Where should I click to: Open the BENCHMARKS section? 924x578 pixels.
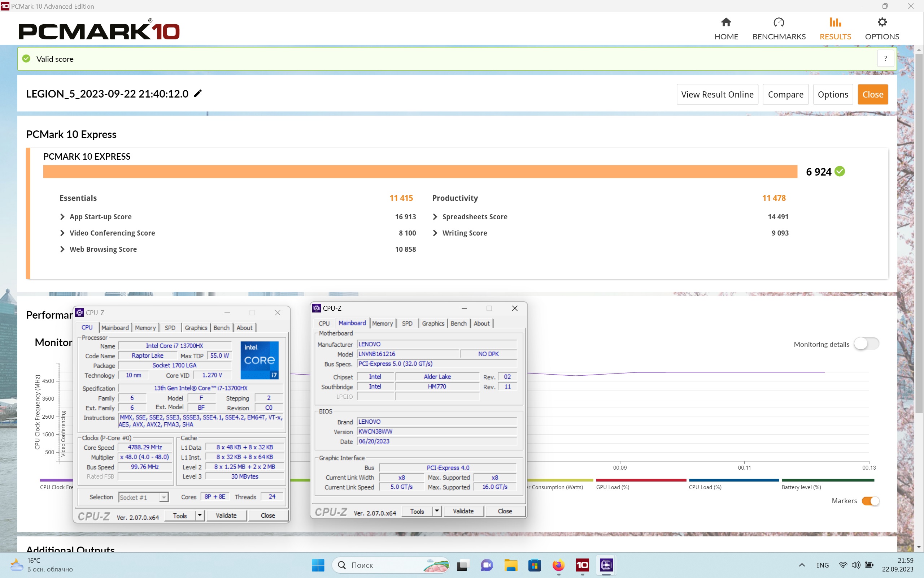pyautogui.click(x=779, y=29)
